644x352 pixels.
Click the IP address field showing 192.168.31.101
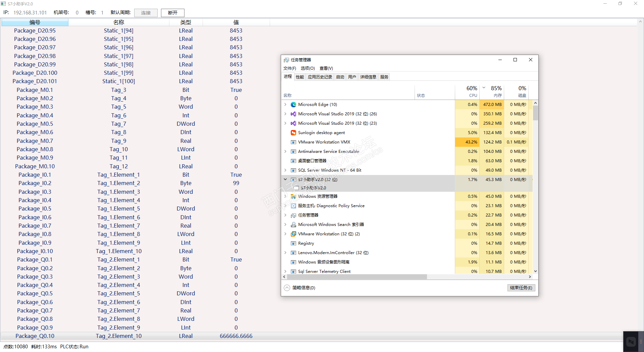pos(30,13)
